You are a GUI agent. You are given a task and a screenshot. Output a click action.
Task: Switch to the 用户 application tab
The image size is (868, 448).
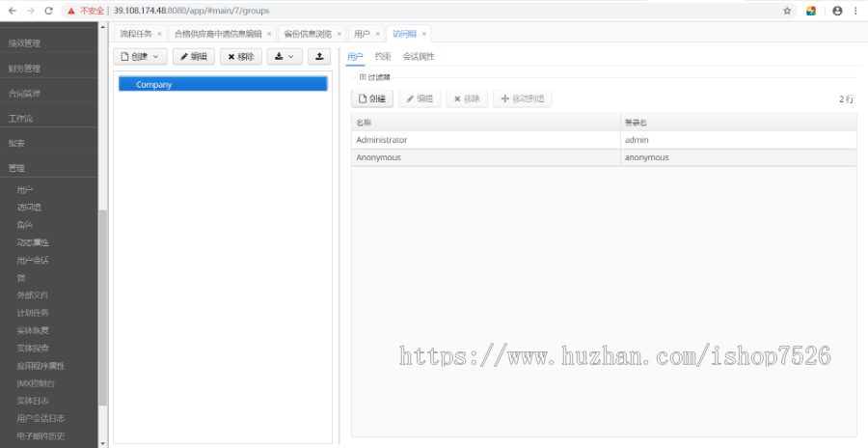pos(362,34)
